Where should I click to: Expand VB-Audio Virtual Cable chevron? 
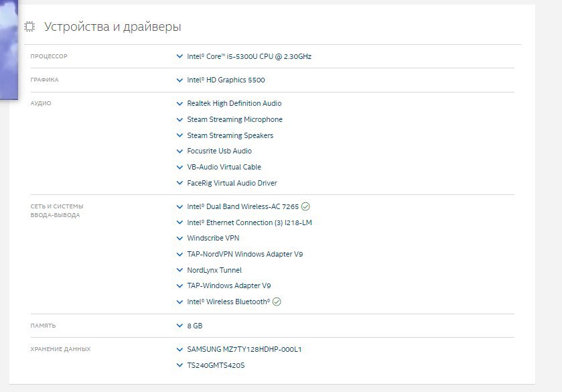[180, 167]
